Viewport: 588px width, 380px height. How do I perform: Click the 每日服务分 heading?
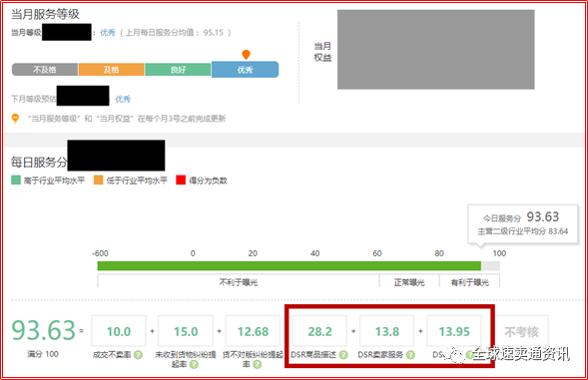(39, 163)
